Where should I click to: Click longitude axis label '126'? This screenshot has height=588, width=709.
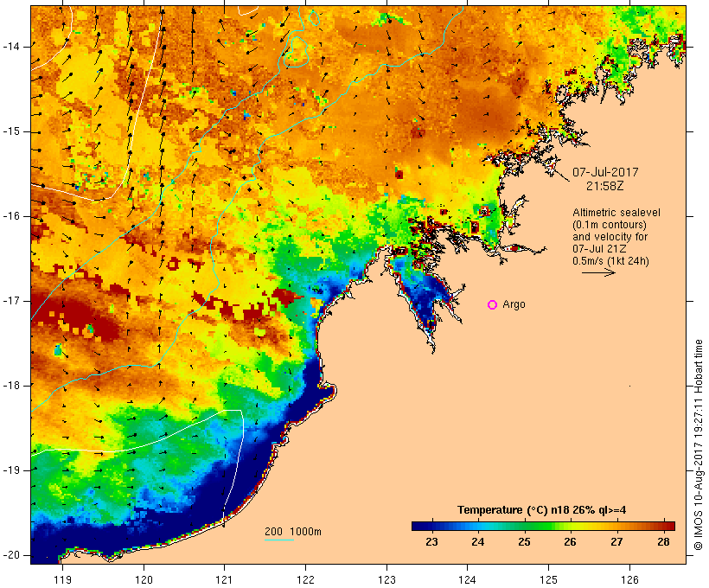629,579
